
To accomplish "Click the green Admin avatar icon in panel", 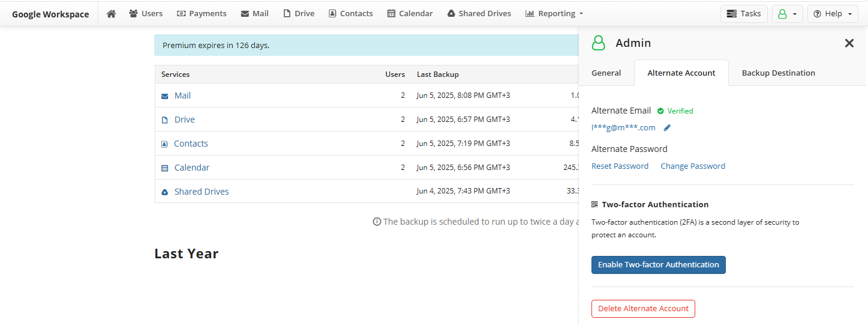I will [x=599, y=43].
